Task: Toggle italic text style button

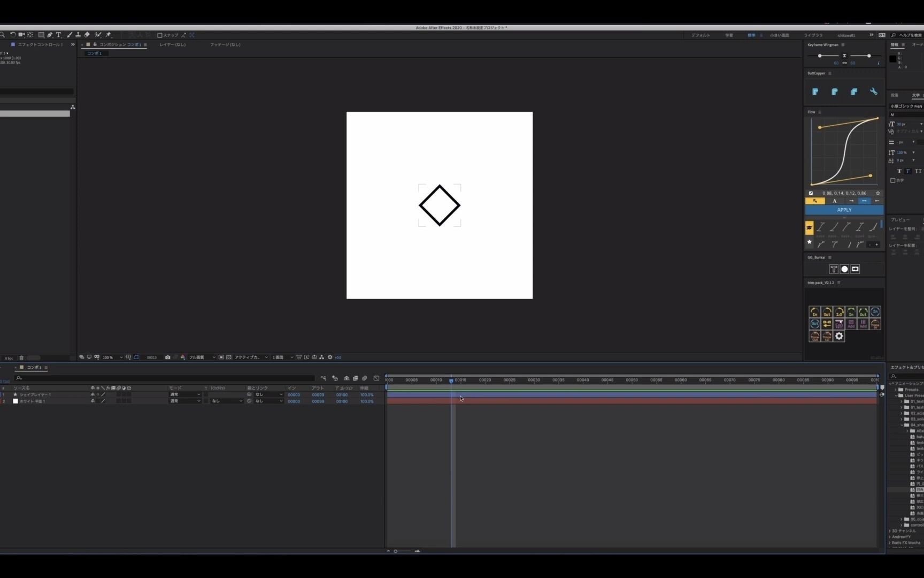Action: (x=908, y=171)
